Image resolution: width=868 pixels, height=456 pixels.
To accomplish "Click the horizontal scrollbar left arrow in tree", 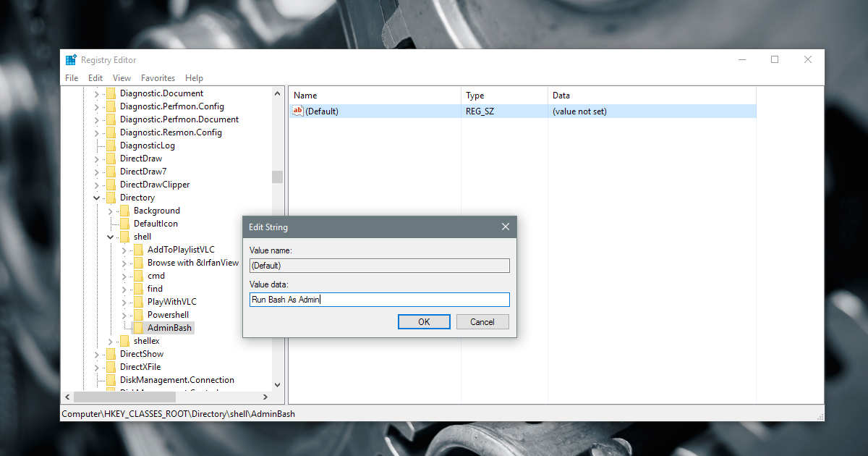I will point(68,397).
